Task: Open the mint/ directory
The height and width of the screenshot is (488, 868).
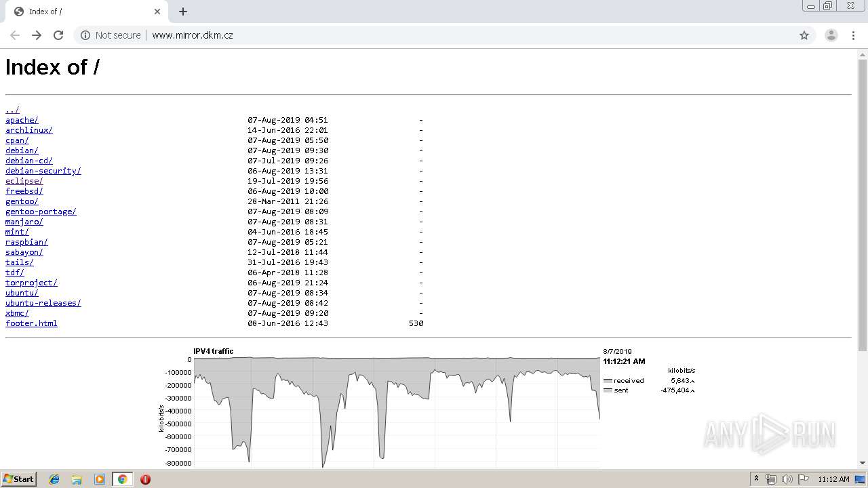Action: click(17, 232)
